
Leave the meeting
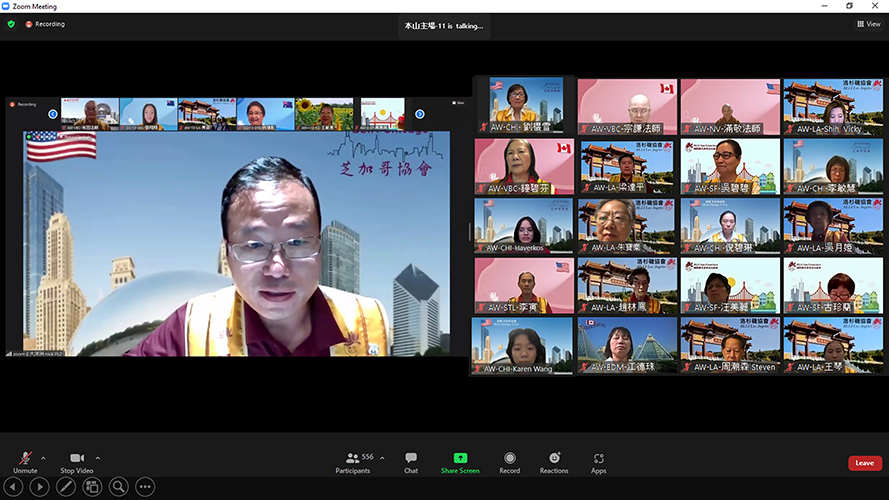[x=864, y=463]
